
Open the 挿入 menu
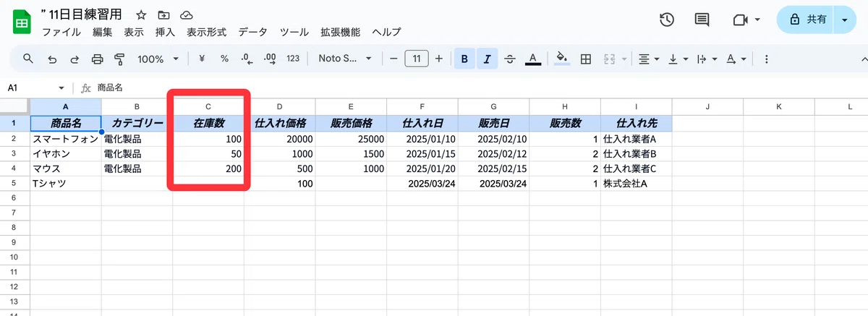pos(165,33)
